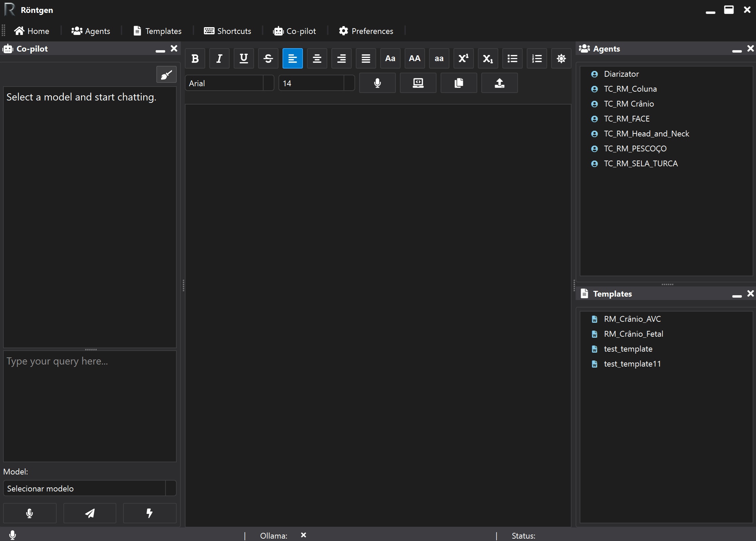
Task: Align text right
Action: tap(342, 58)
